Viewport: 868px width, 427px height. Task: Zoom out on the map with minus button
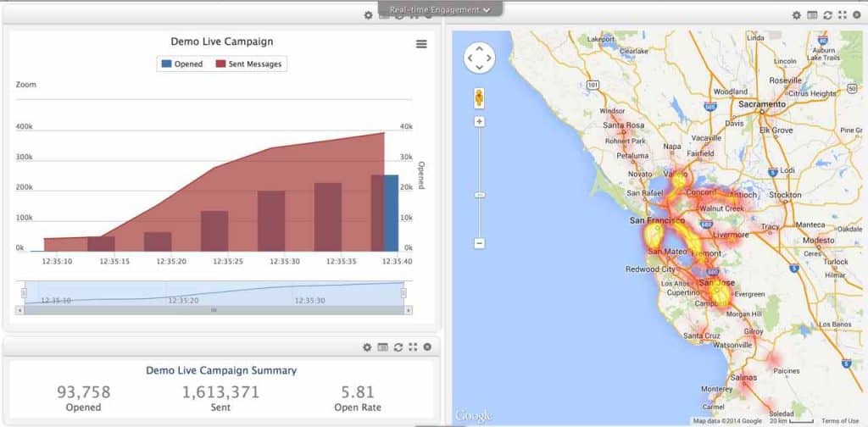pyautogui.click(x=480, y=243)
